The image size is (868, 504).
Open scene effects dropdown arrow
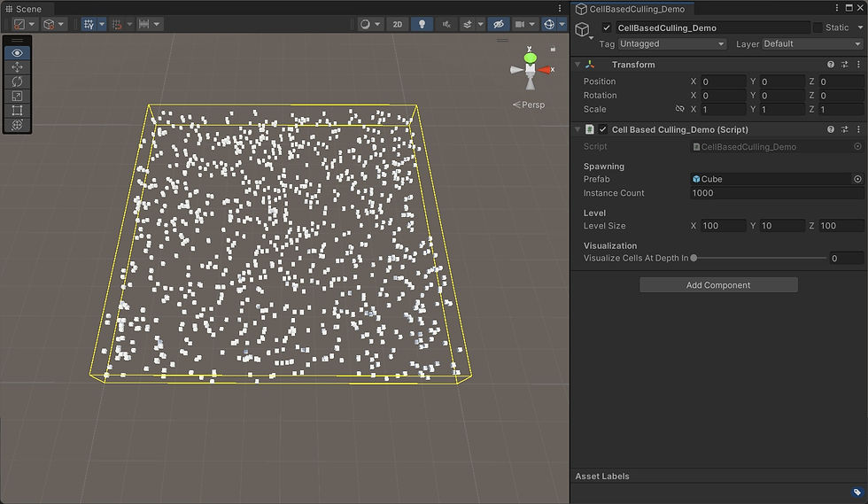480,25
